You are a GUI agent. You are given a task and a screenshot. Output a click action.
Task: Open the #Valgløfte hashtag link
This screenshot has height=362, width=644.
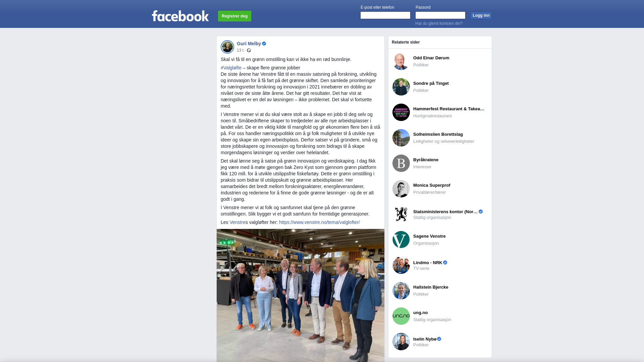pos(231,68)
